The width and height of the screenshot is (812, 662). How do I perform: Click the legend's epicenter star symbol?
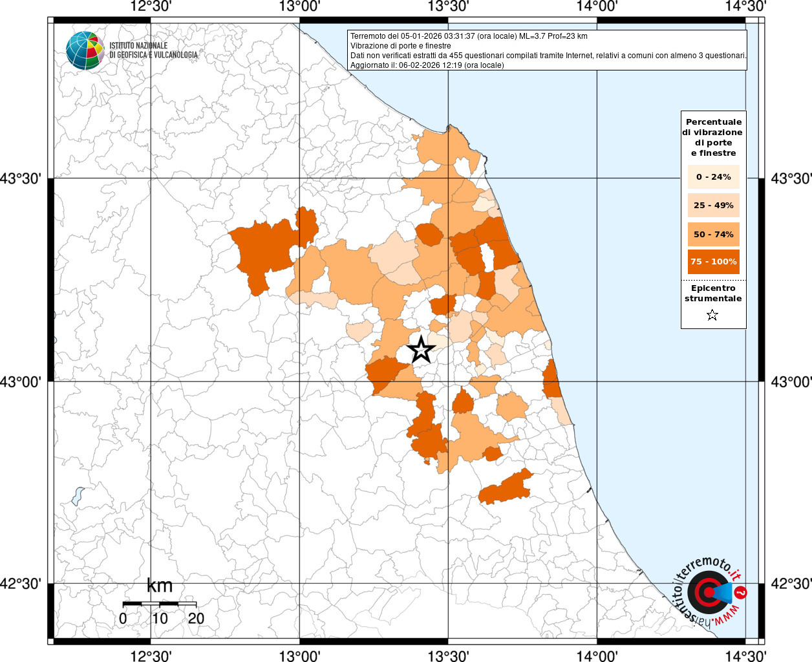tap(712, 315)
